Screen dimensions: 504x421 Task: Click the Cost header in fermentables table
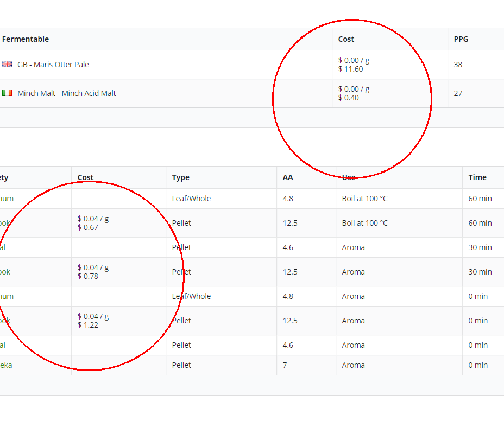(x=346, y=39)
